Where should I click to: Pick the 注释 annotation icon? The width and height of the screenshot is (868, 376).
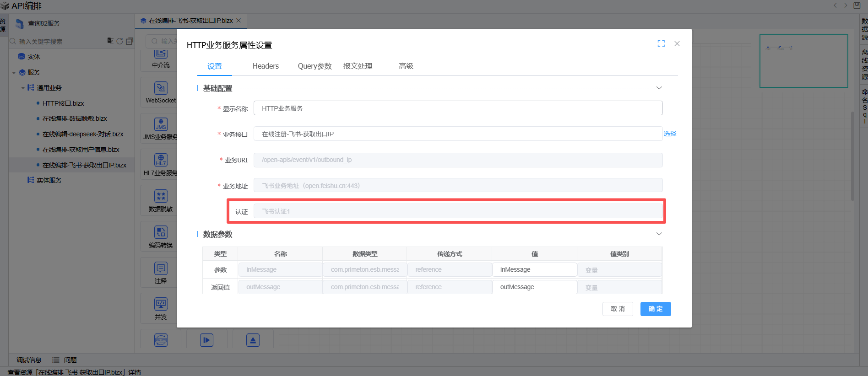pyautogui.click(x=161, y=268)
